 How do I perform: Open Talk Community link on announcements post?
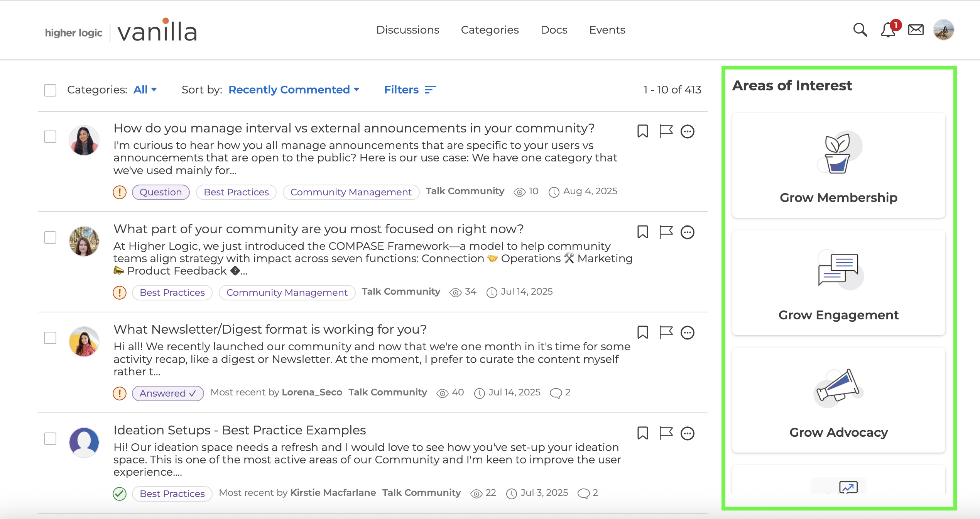(x=465, y=191)
